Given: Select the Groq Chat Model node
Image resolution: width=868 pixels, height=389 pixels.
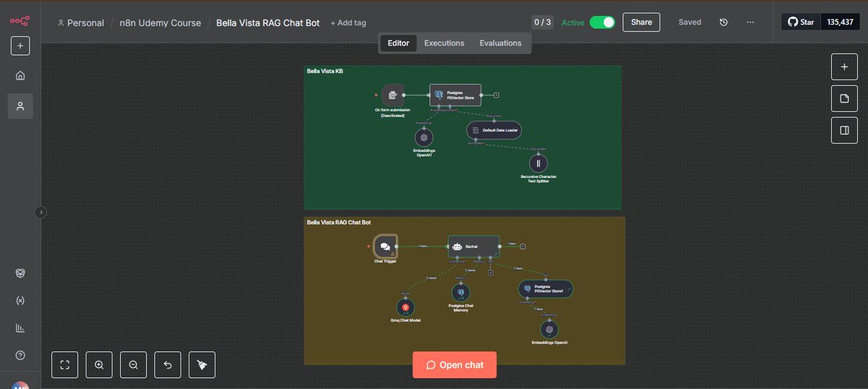Looking at the screenshot, I should (x=406, y=307).
